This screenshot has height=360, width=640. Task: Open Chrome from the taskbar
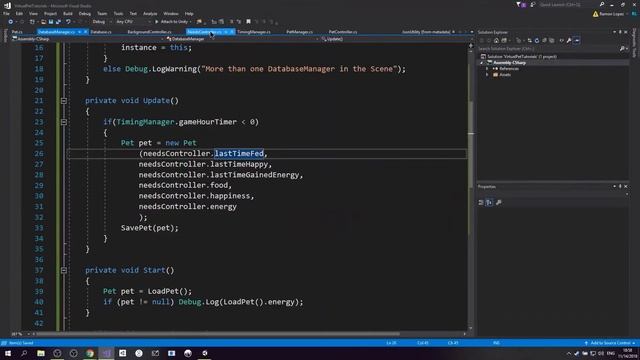coord(90,353)
